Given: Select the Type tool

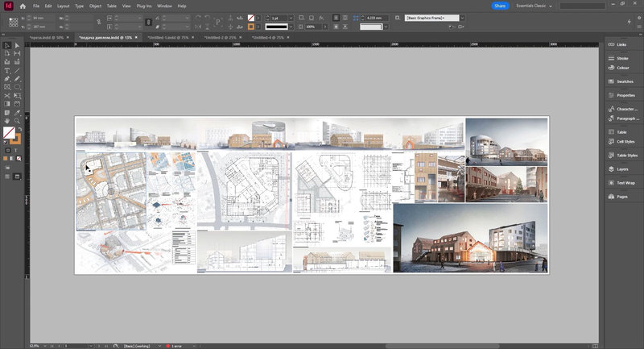Looking at the screenshot, I should pos(7,70).
